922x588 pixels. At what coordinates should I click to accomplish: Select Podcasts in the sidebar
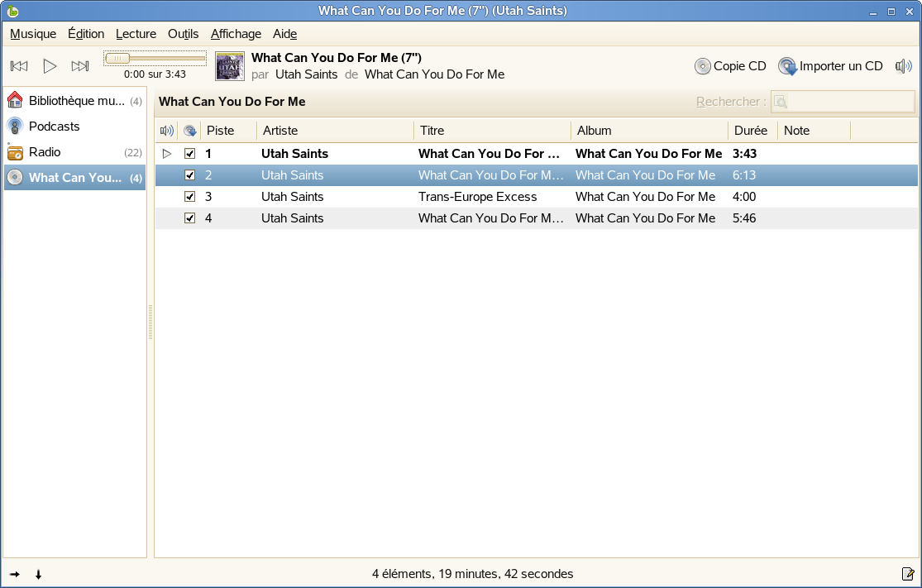74,127
